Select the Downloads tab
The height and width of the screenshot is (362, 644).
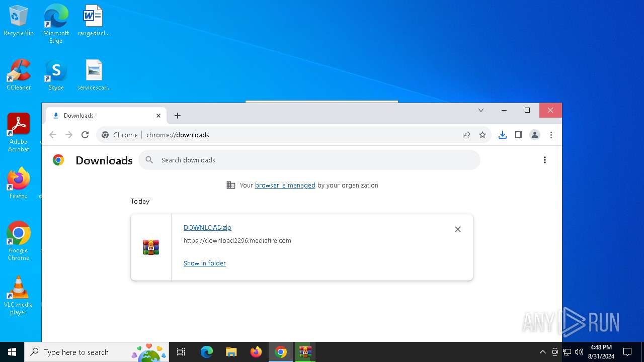[x=106, y=116]
